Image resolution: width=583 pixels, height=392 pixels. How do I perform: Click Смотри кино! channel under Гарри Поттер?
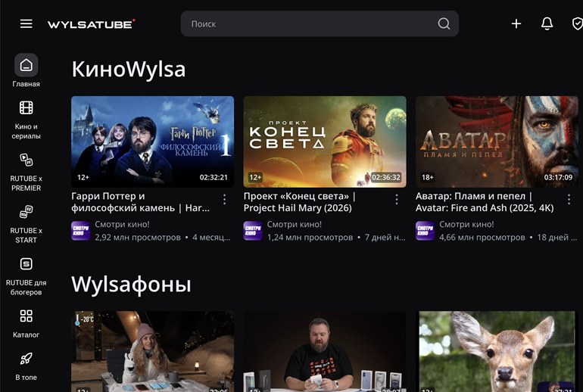pyautogui.click(x=122, y=225)
